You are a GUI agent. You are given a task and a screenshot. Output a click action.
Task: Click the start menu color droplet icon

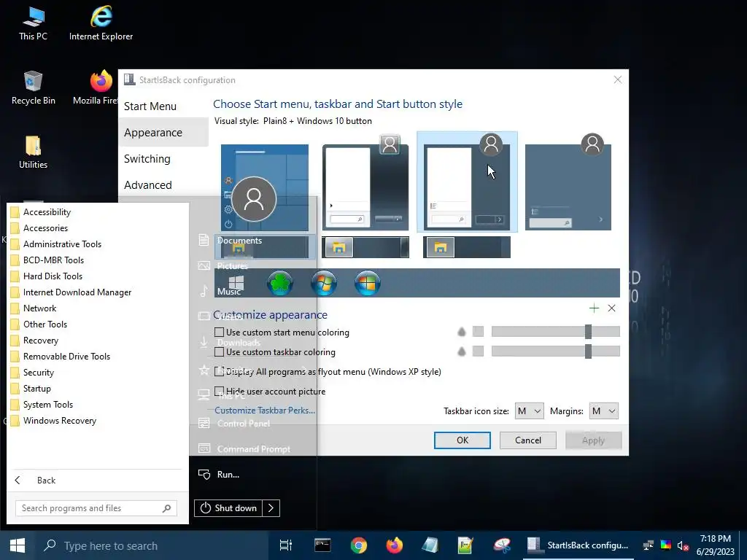point(461,332)
